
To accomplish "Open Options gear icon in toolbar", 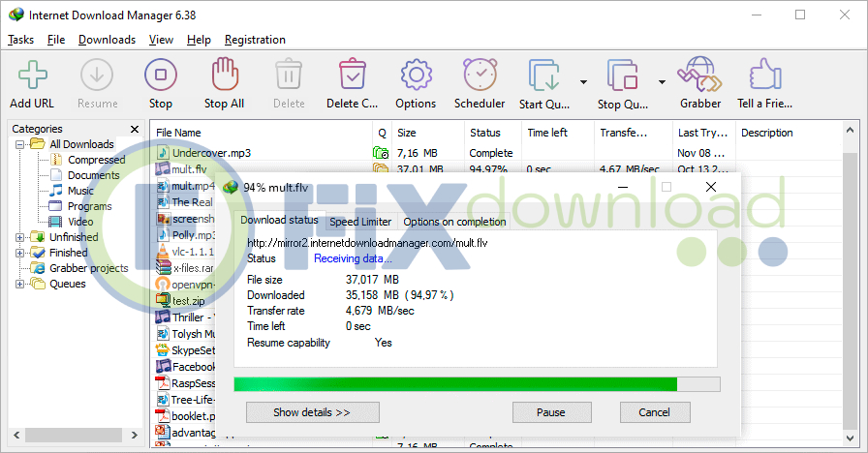I will click(416, 75).
